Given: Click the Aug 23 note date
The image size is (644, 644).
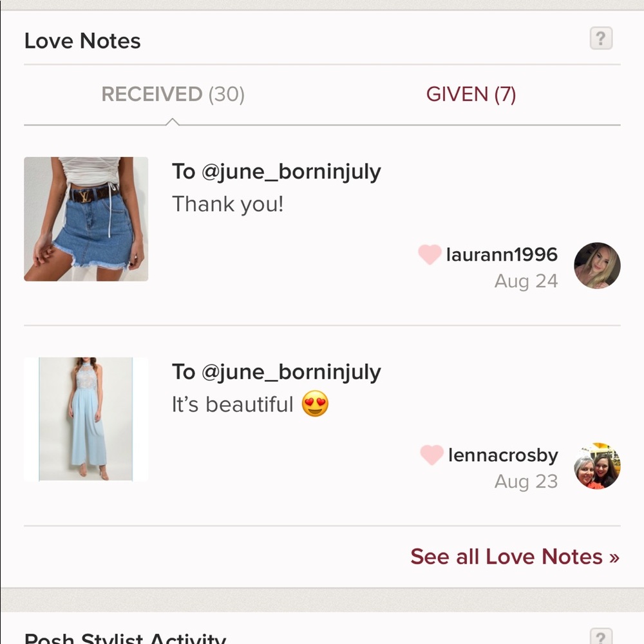Looking at the screenshot, I should pos(526,482).
